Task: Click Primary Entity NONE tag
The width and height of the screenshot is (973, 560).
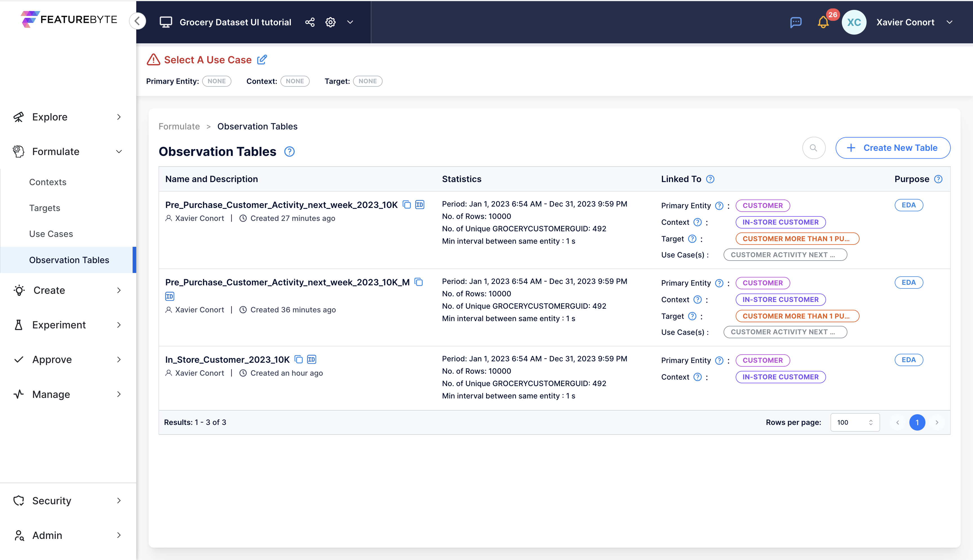Action: pyautogui.click(x=217, y=81)
